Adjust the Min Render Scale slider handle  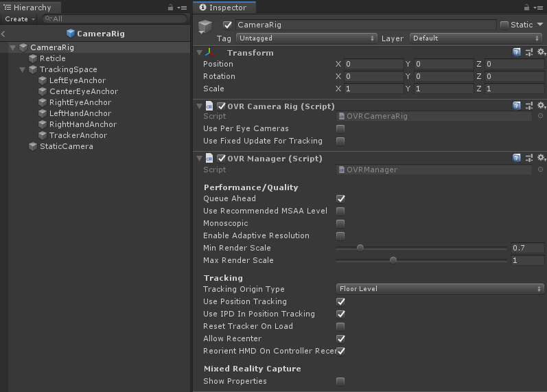click(x=360, y=248)
